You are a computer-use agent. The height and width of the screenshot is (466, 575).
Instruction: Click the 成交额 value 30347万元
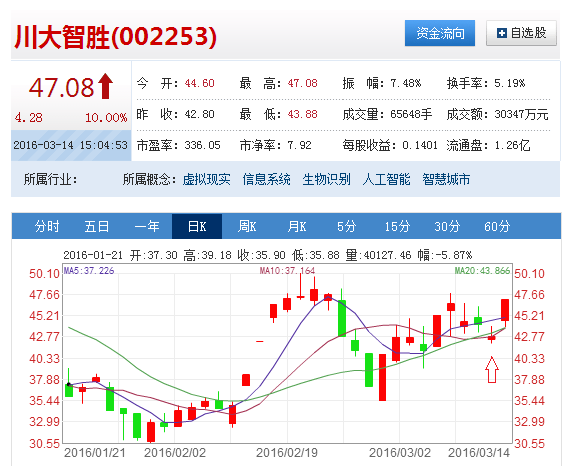click(x=521, y=114)
